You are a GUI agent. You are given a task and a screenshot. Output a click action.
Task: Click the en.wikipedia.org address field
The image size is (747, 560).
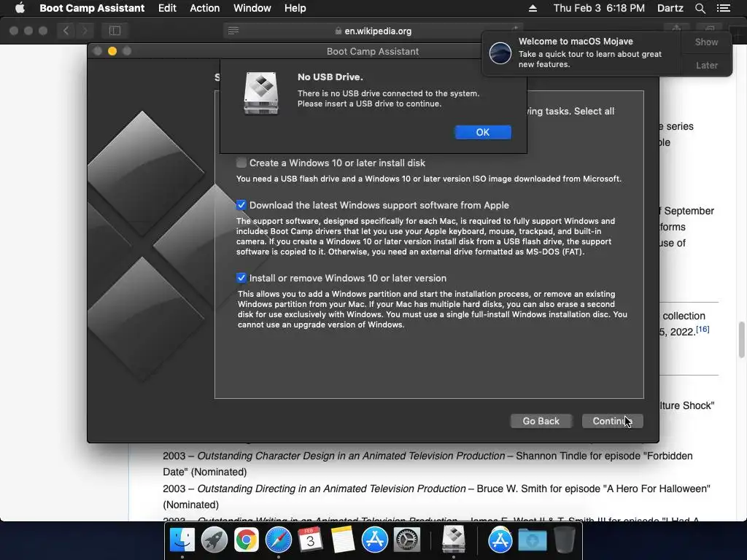pos(373,31)
